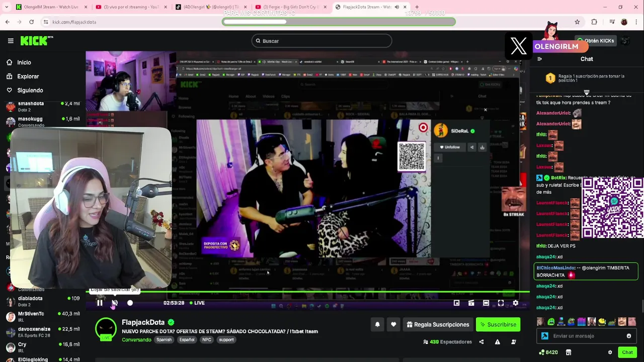Go to the Kick logo home page
Image resolution: width=644 pixels, height=362 pixels.
click(37, 41)
